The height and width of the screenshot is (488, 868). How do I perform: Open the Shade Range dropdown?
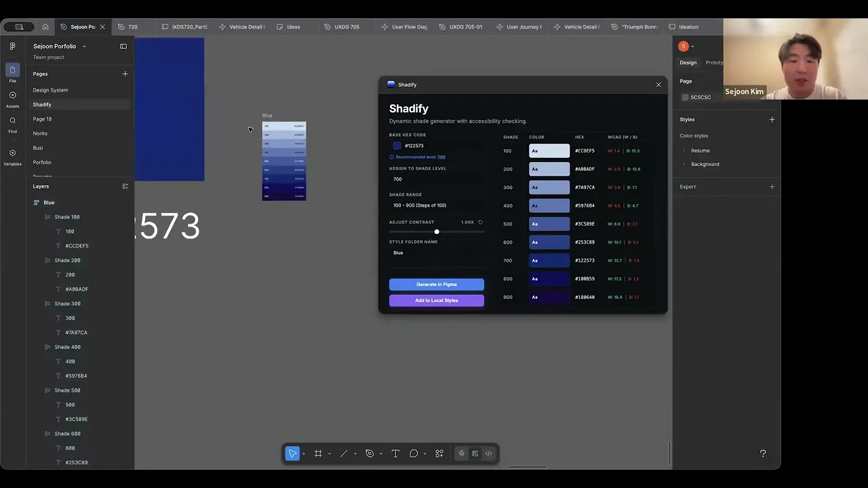(437, 205)
